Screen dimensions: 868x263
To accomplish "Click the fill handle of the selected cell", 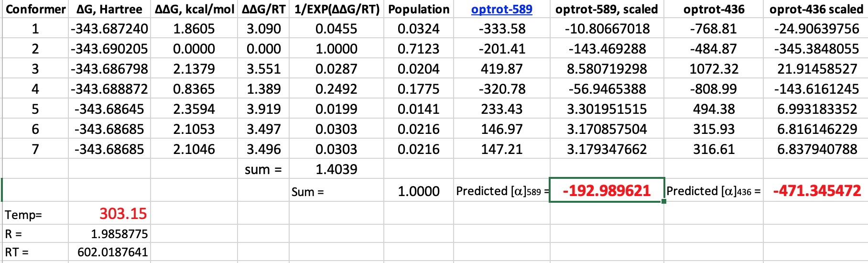I will tap(664, 202).
